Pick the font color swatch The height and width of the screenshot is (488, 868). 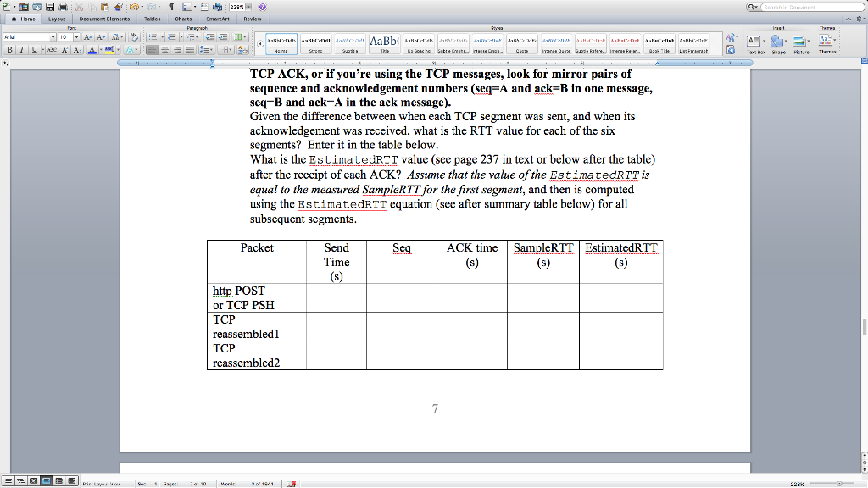click(x=92, y=47)
